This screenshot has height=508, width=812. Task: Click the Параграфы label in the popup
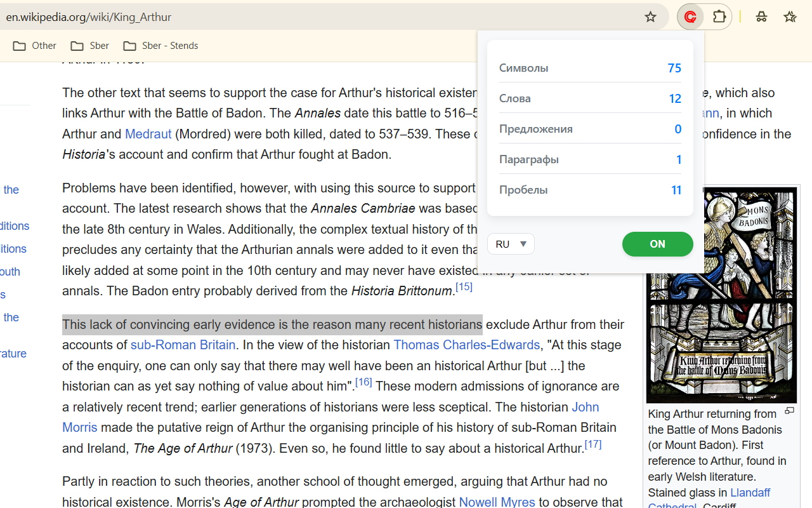[x=529, y=159]
